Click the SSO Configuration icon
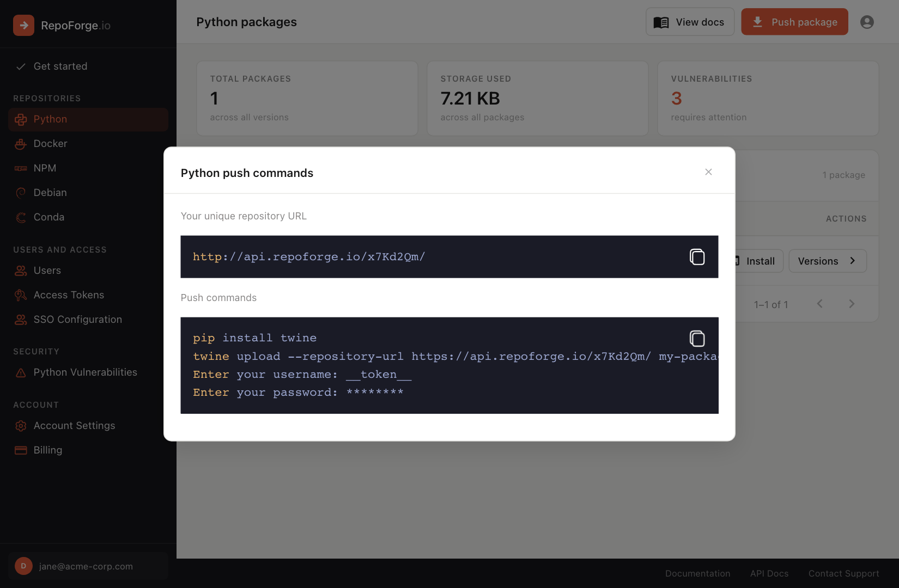899x588 pixels. 21,320
